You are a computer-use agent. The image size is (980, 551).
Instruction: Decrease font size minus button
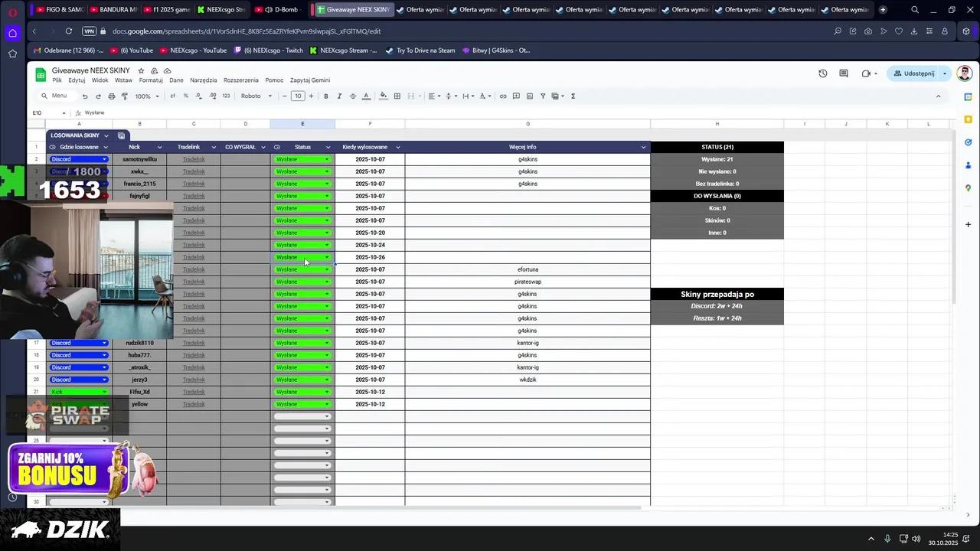[x=285, y=96]
